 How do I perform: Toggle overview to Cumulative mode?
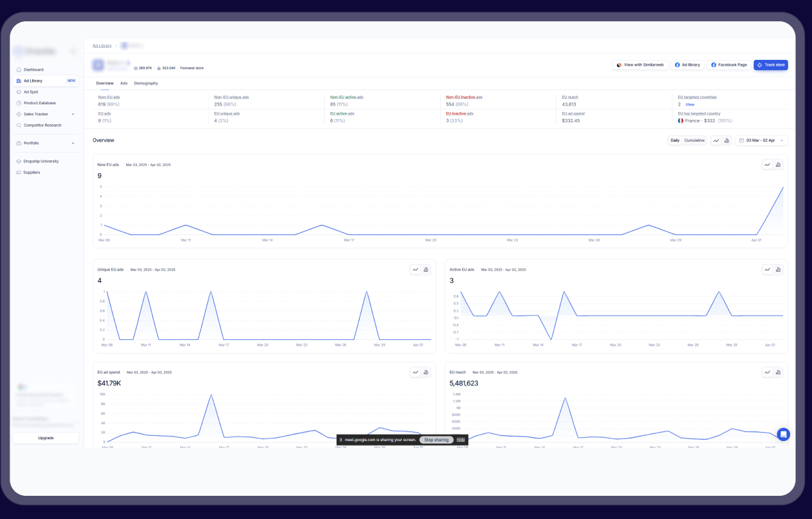coord(694,140)
